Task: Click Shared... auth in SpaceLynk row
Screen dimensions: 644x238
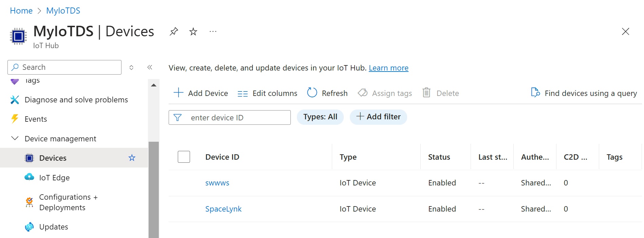Action: [536, 209]
